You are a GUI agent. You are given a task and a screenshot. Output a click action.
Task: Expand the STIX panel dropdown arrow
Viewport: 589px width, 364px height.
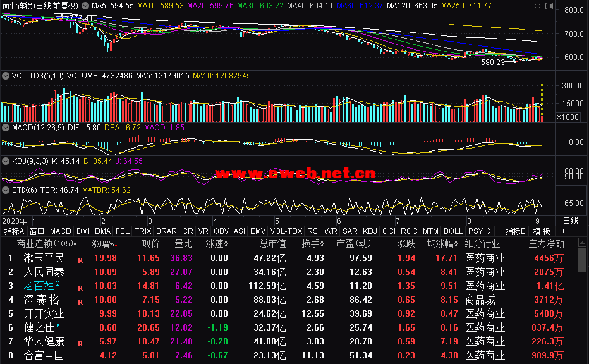point(6,190)
